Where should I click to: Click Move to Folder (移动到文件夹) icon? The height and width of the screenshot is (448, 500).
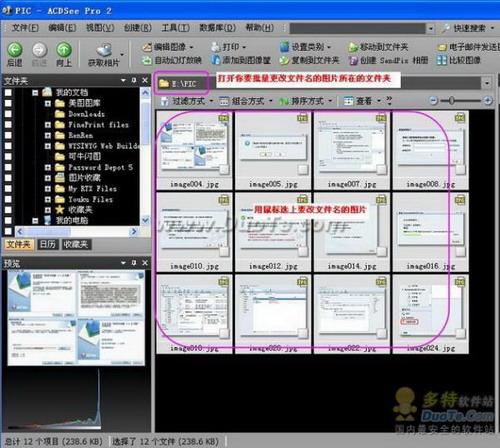coord(353,47)
